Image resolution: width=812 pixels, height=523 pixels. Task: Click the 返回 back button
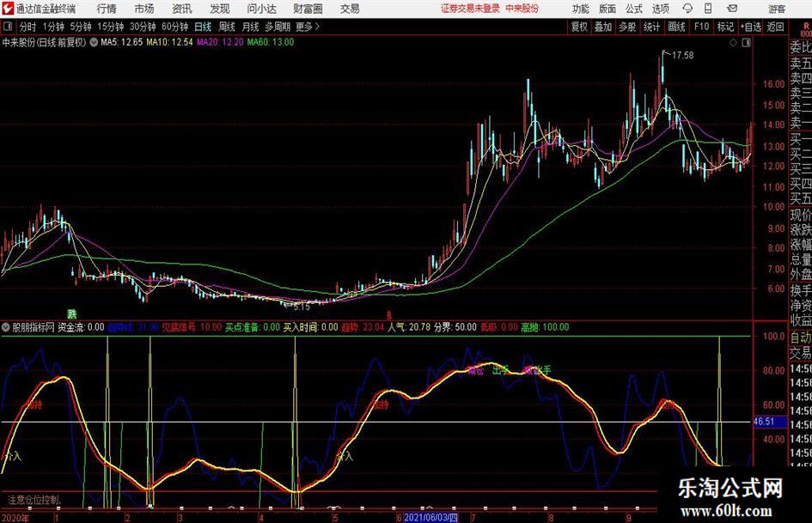775,27
